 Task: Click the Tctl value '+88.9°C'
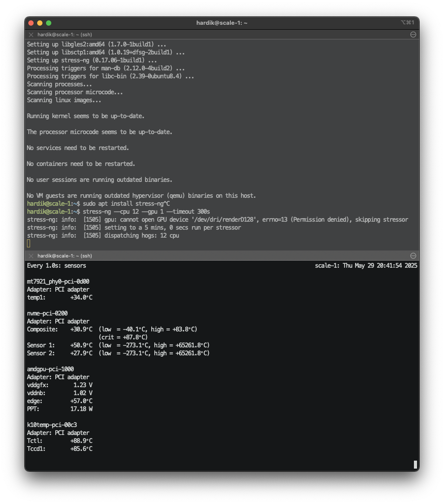(81, 441)
